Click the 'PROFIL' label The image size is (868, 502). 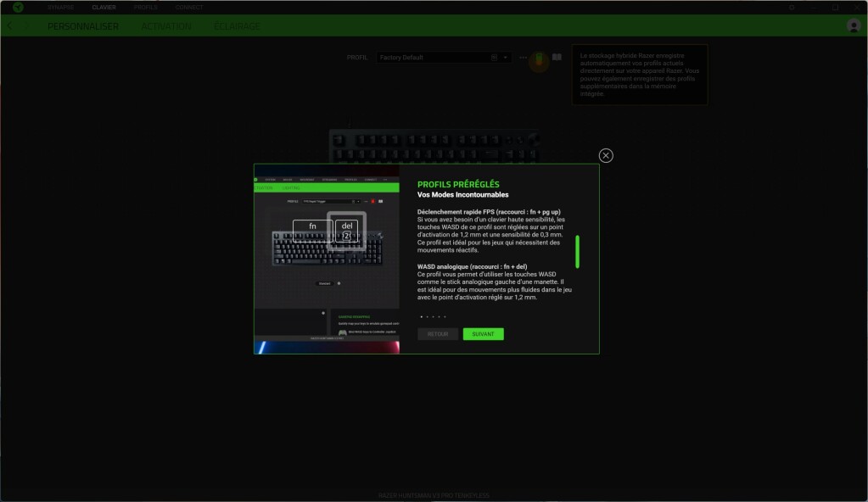point(357,58)
